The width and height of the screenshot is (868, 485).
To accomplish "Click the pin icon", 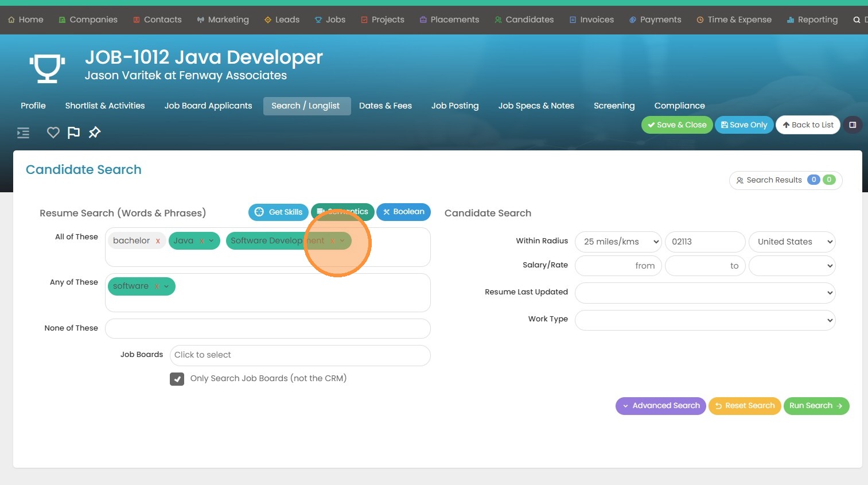I will pos(95,133).
